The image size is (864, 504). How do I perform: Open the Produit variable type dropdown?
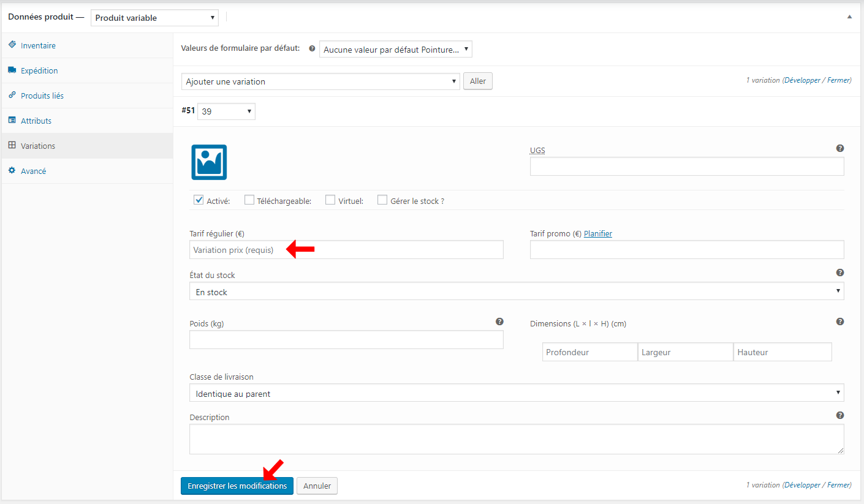point(154,18)
